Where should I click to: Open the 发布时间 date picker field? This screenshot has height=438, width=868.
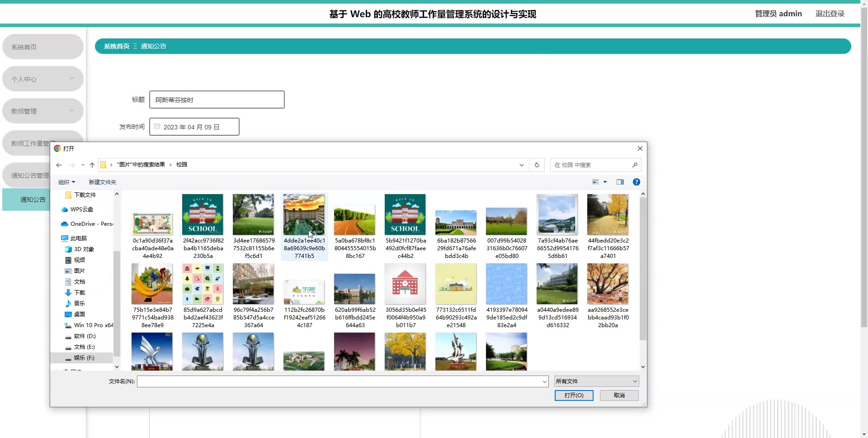[194, 127]
